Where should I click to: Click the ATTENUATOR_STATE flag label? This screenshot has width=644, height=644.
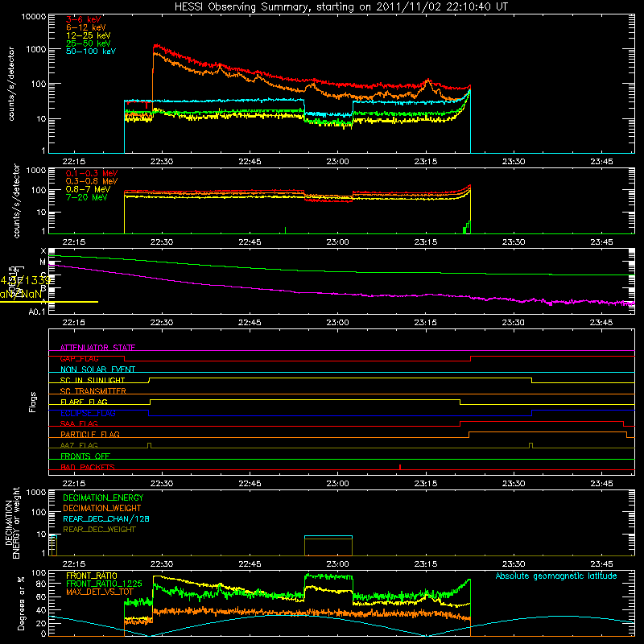[x=97, y=348]
